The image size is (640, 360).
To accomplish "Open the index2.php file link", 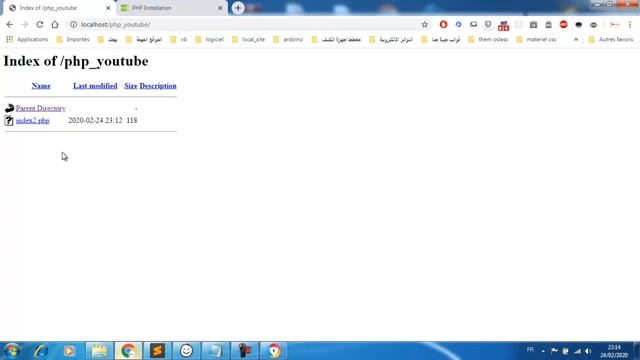I will (x=33, y=120).
